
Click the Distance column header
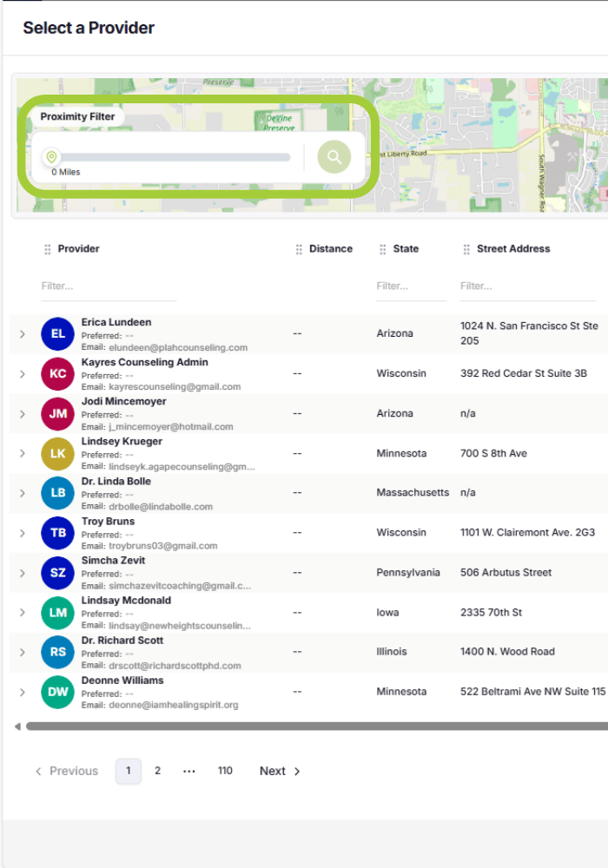[331, 249]
